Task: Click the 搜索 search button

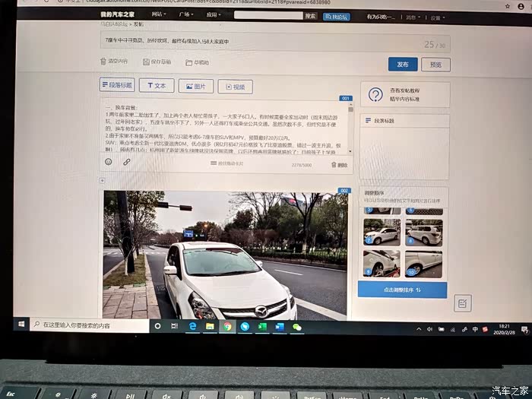Action: coord(310,16)
